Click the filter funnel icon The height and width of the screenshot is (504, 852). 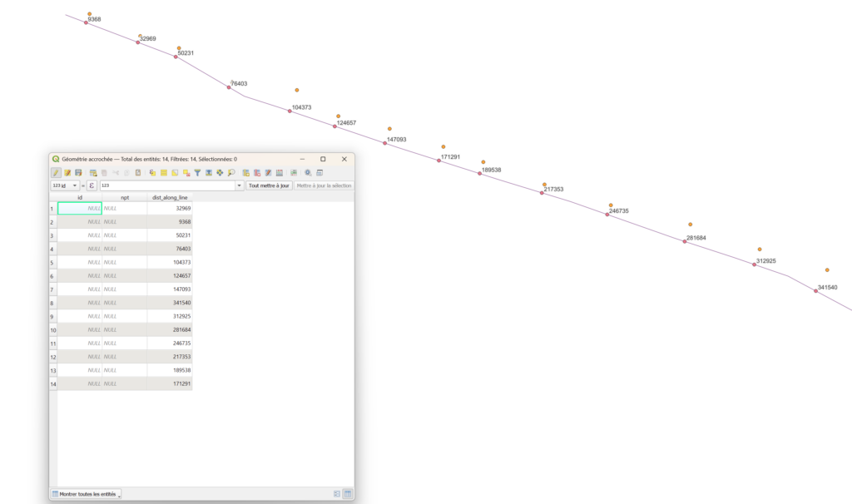click(x=197, y=172)
